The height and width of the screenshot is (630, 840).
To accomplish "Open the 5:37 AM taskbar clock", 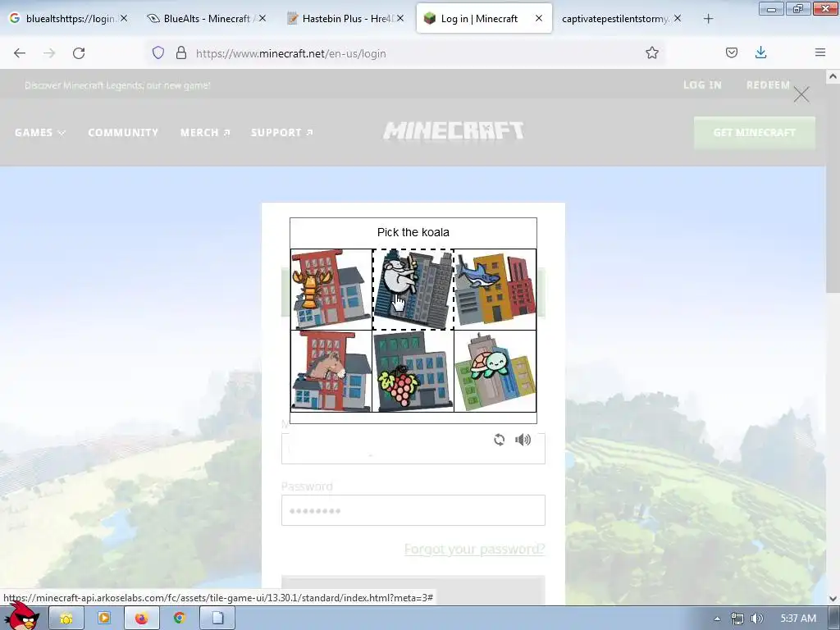I will point(798,619).
